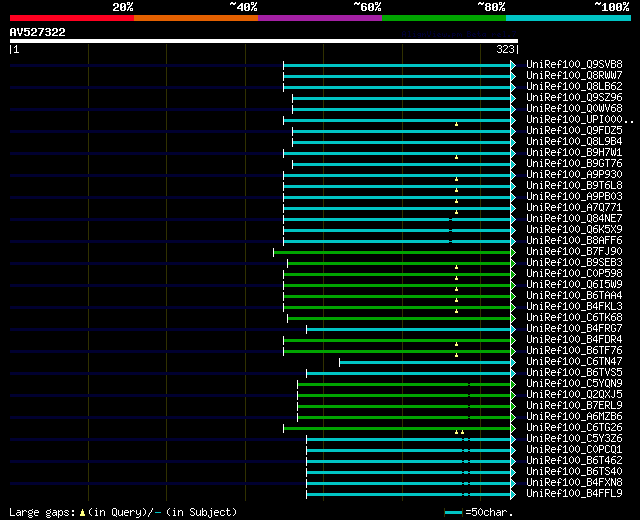Select the UniRef100_Q6I5W9 label
The image size is (640, 520).
574,285
